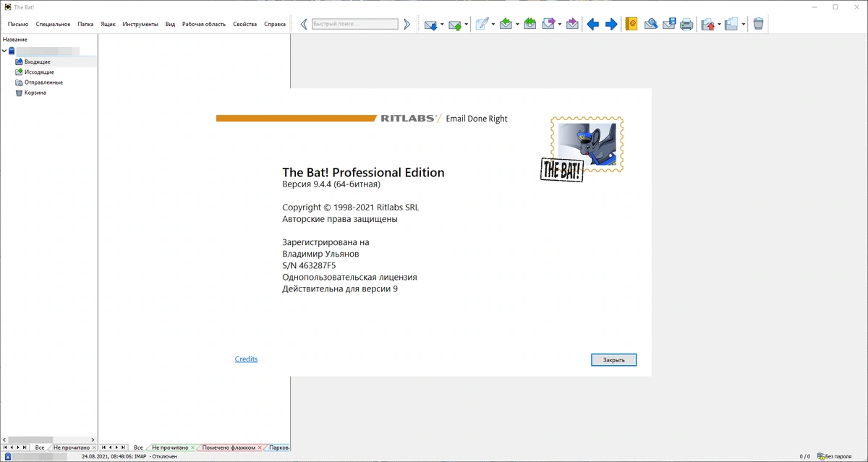
Task: Open the Ящик menu
Action: pos(108,24)
